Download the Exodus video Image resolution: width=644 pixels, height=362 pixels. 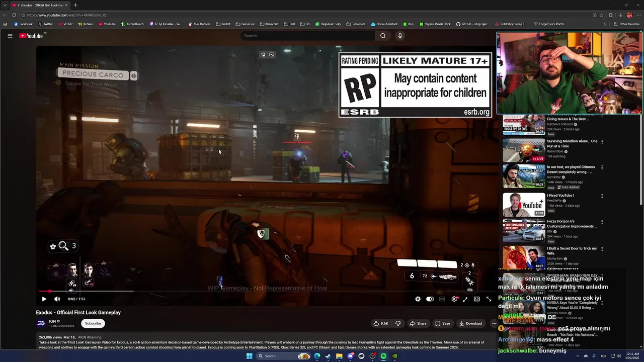pyautogui.click(x=470, y=323)
